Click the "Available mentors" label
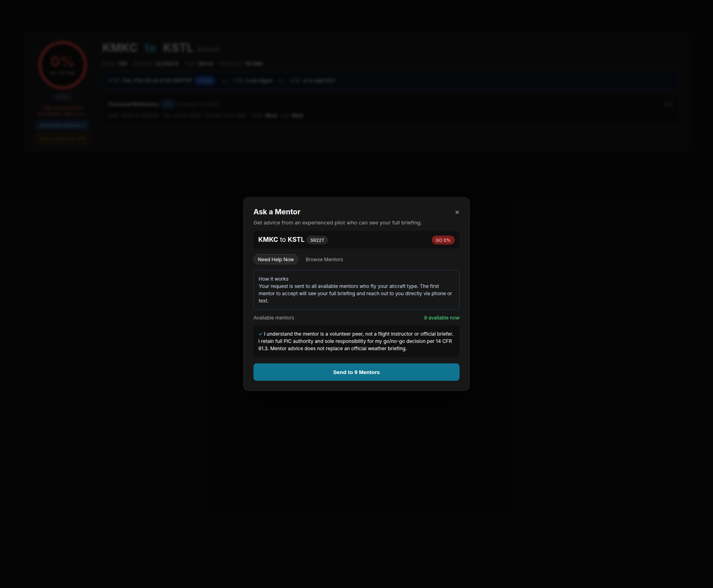The width and height of the screenshot is (713, 588). [x=274, y=318]
